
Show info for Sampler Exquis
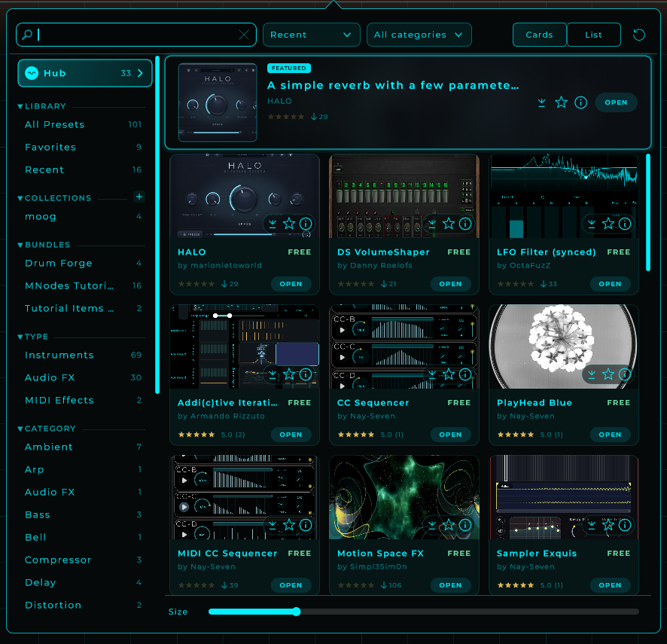(x=624, y=525)
